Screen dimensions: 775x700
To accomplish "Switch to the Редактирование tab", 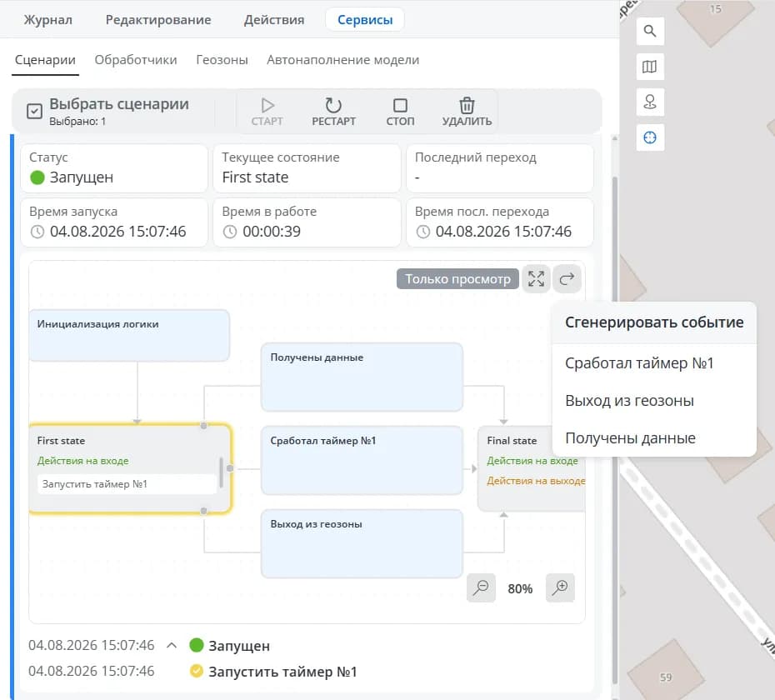I will tap(158, 20).
